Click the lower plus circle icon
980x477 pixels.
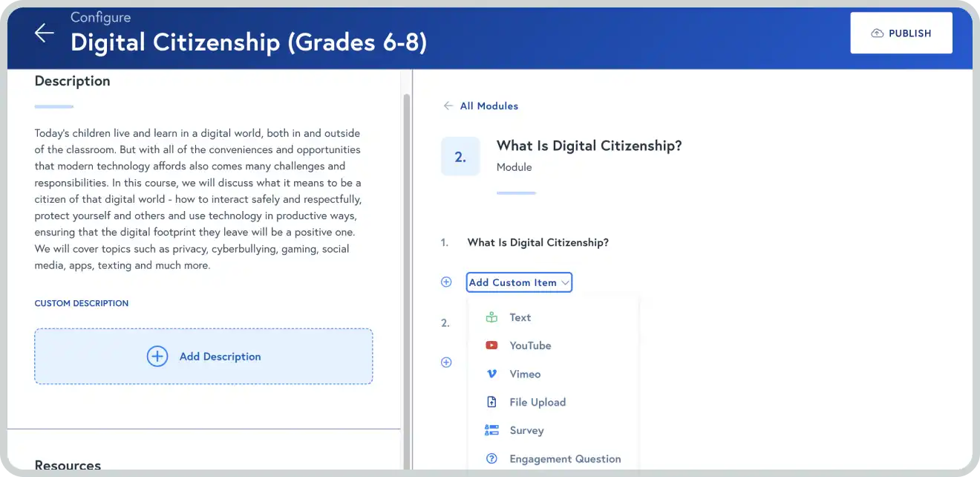446,363
